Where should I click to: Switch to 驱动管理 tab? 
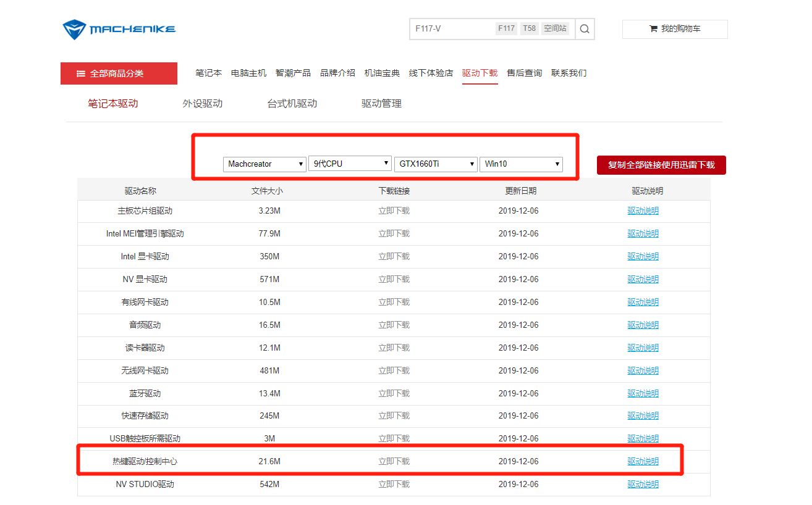click(382, 104)
